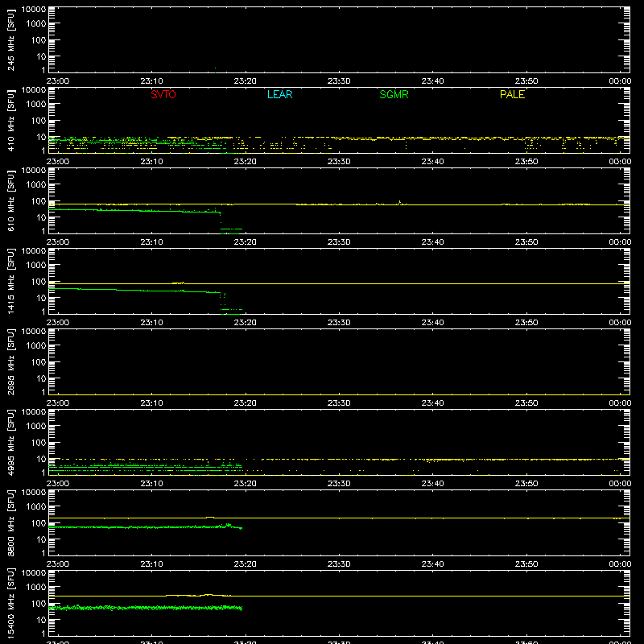Click the 10 value on 1415 MHz axis
Screen dimensions: 644x644
[x=42, y=298]
